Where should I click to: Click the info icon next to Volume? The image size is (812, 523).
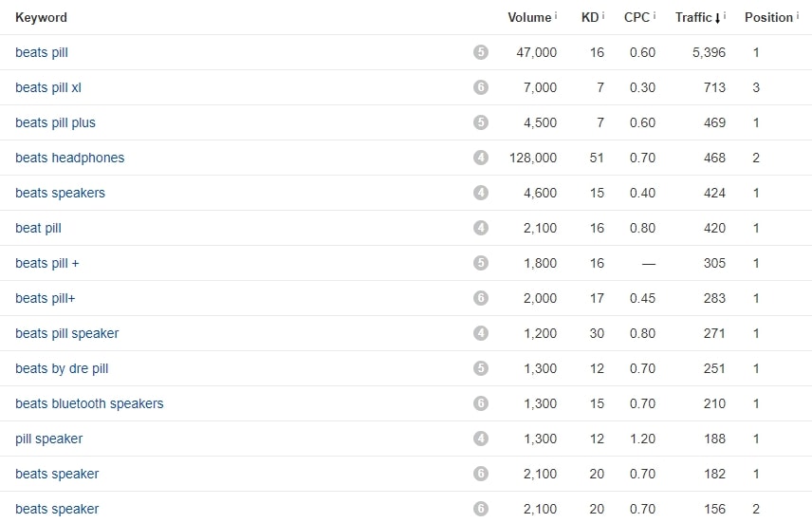click(x=556, y=15)
